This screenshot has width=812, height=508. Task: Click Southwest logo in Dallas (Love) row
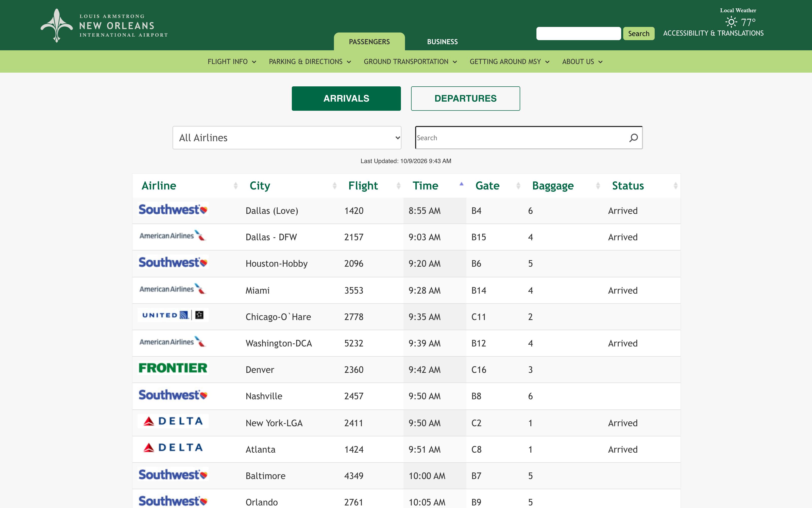[173, 209]
